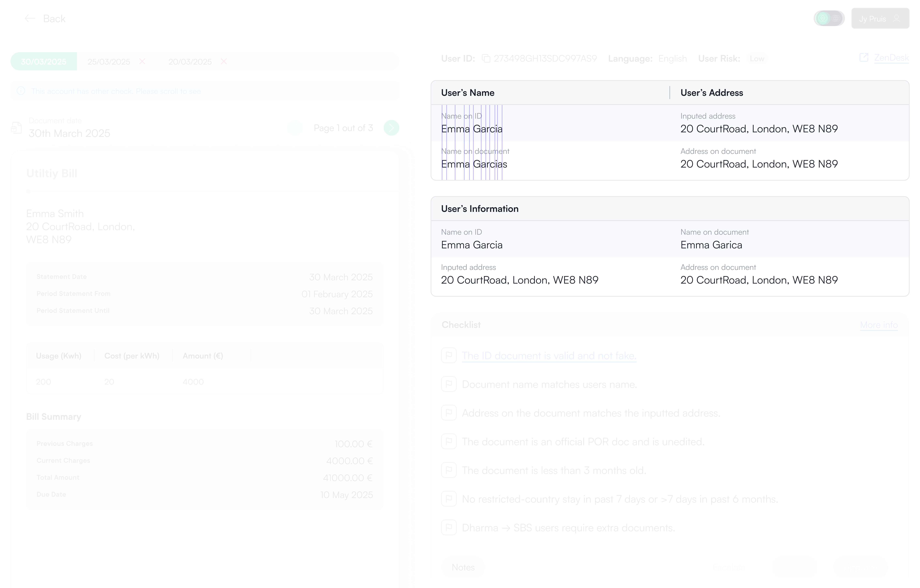Flag 'document is less than 3 months old'
The height and width of the screenshot is (588, 920).
tap(449, 470)
